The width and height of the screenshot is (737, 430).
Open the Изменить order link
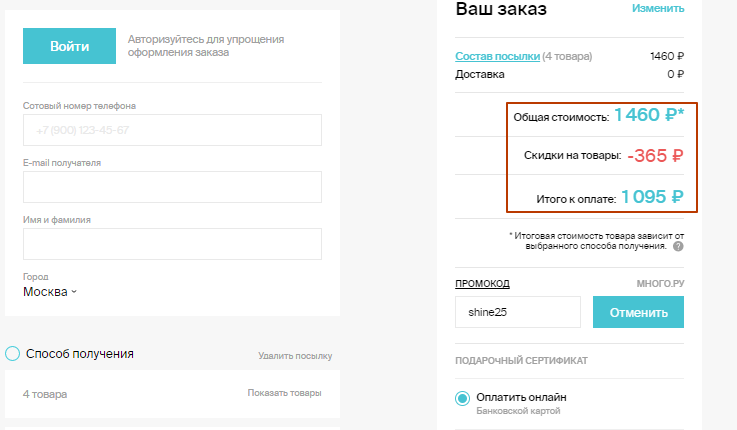tap(658, 8)
